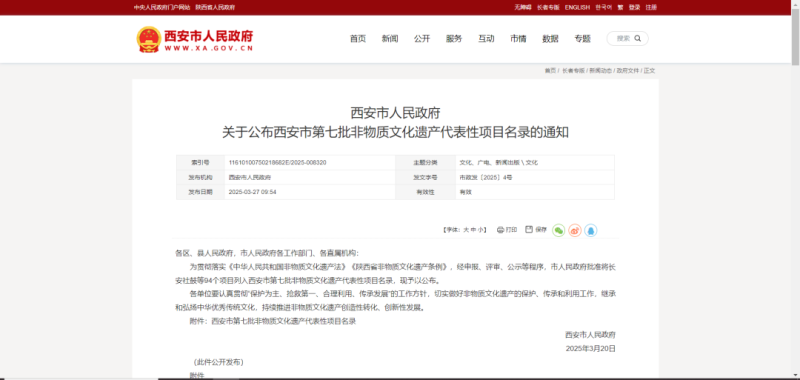The width and height of the screenshot is (800, 380).
Task: Set font size to small (小)
Action: click(x=480, y=230)
